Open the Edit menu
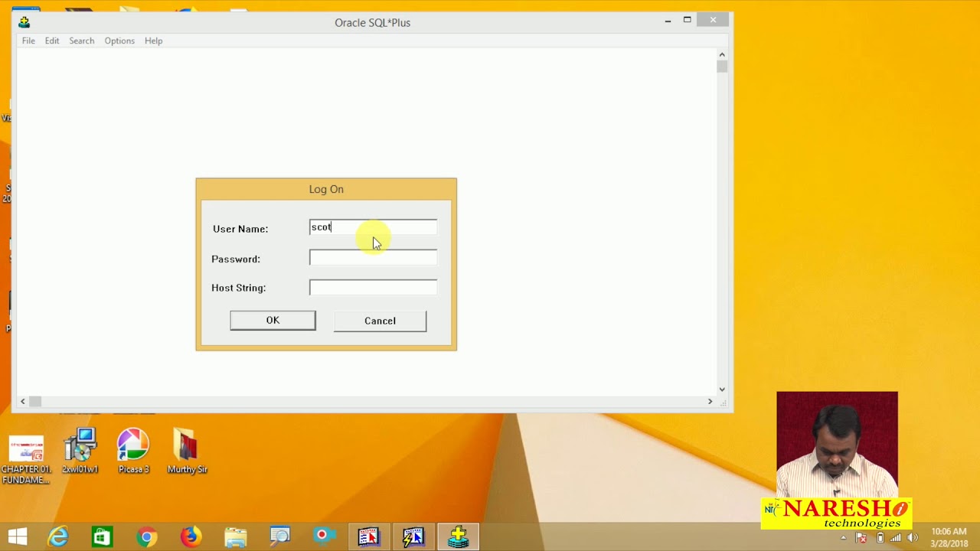The width and height of the screenshot is (980, 551). [52, 41]
